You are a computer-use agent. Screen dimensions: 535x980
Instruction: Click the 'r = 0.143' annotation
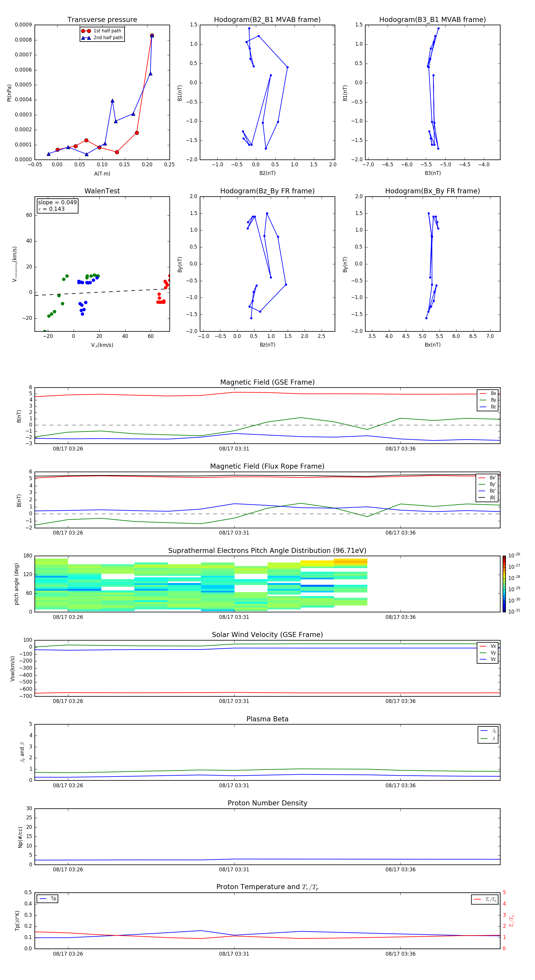51,209
